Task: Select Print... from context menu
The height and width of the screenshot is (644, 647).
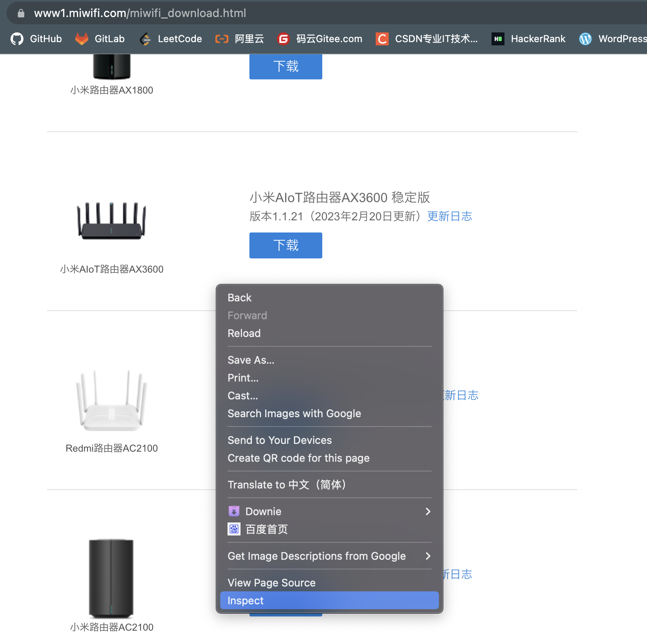Action: click(x=330, y=378)
